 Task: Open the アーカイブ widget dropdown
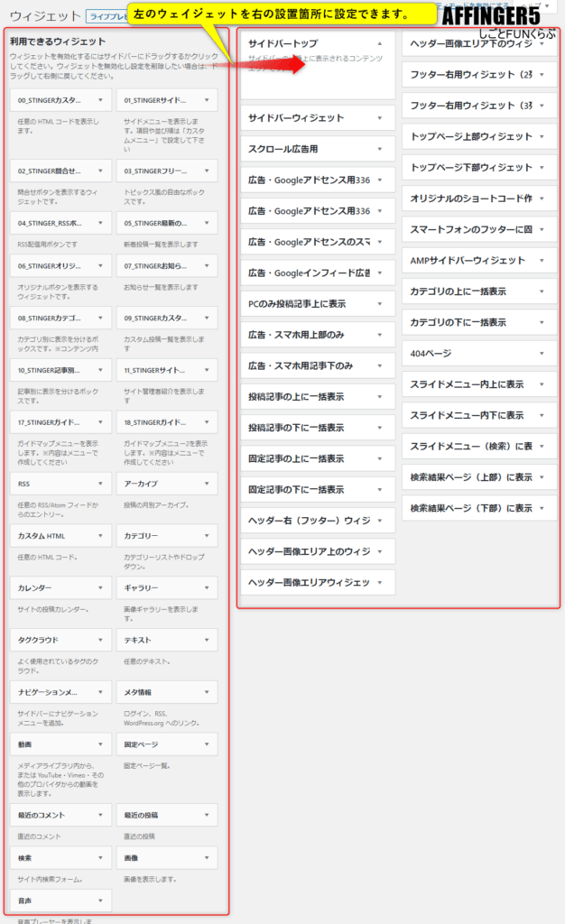[207, 484]
